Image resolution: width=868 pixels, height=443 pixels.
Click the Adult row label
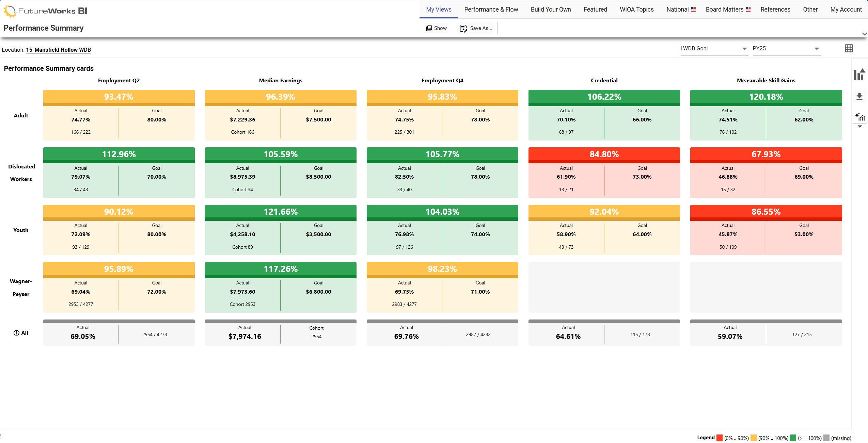(21, 116)
